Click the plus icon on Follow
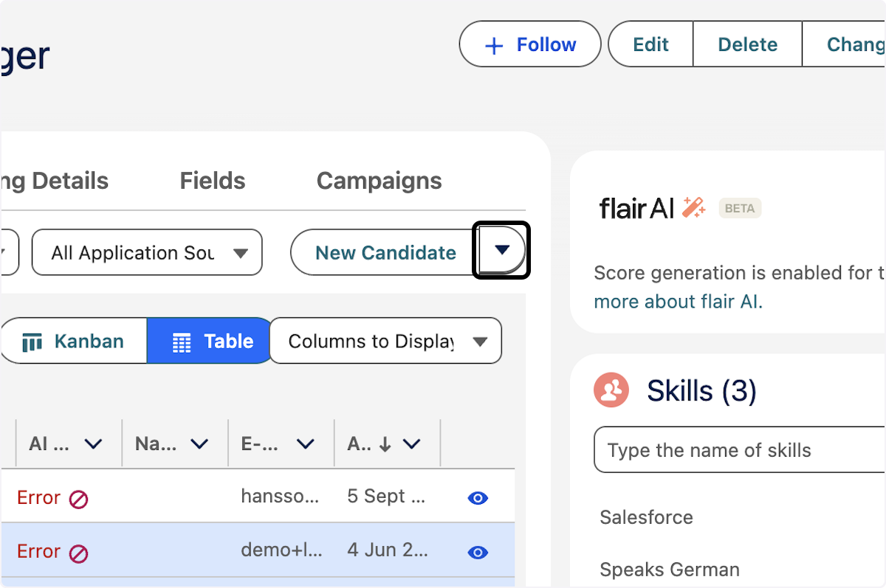The height and width of the screenshot is (588, 886). pyautogui.click(x=493, y=46)
